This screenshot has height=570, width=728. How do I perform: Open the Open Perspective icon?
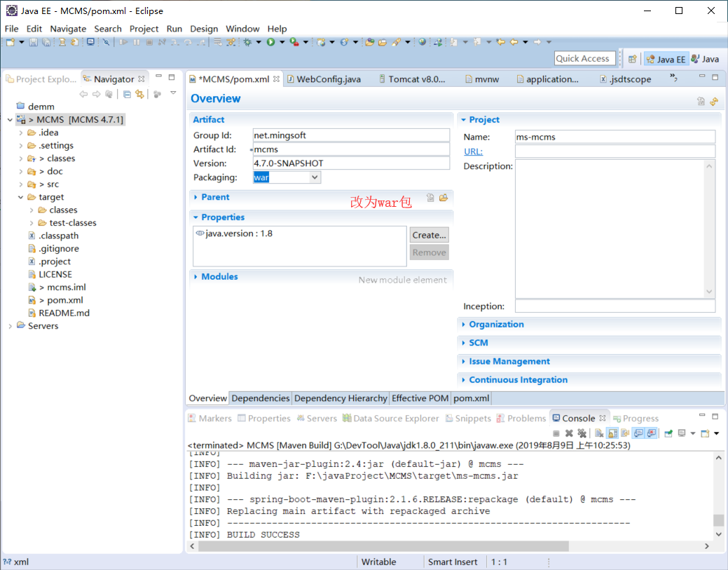click(x=632, y=59)
